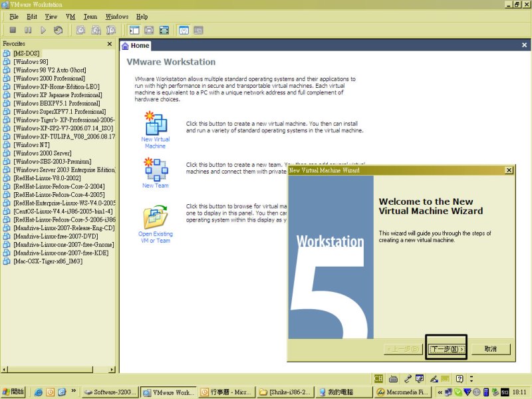Screen dimensions: 532x399
Task: Select [MS-DOS] in Favorites
Action: click(27, 53)
